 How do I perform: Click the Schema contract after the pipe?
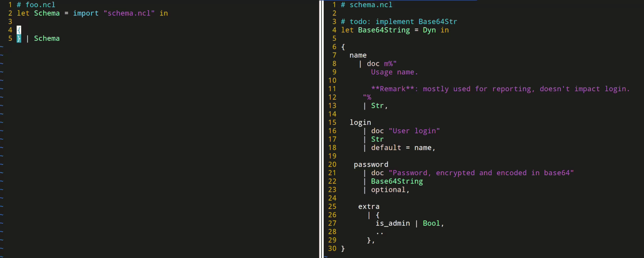click(47, 39)
